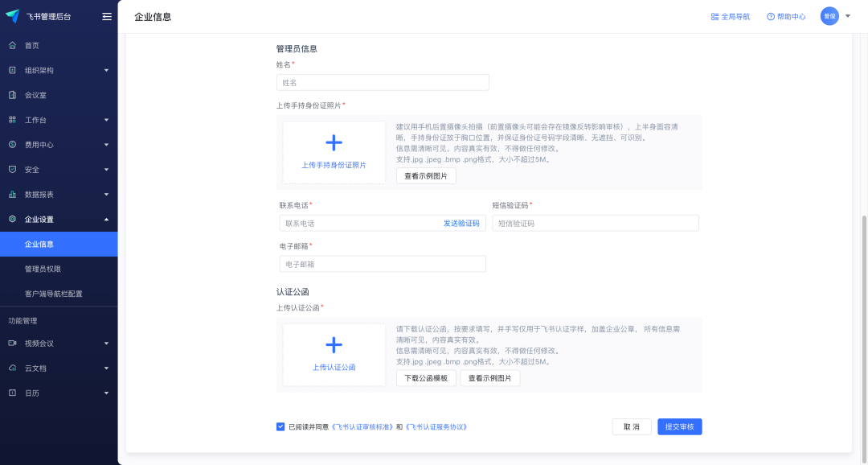Collapse sidebar with the hamburger menu icon
The image size is (868, 465).
(x=107, y=17)
